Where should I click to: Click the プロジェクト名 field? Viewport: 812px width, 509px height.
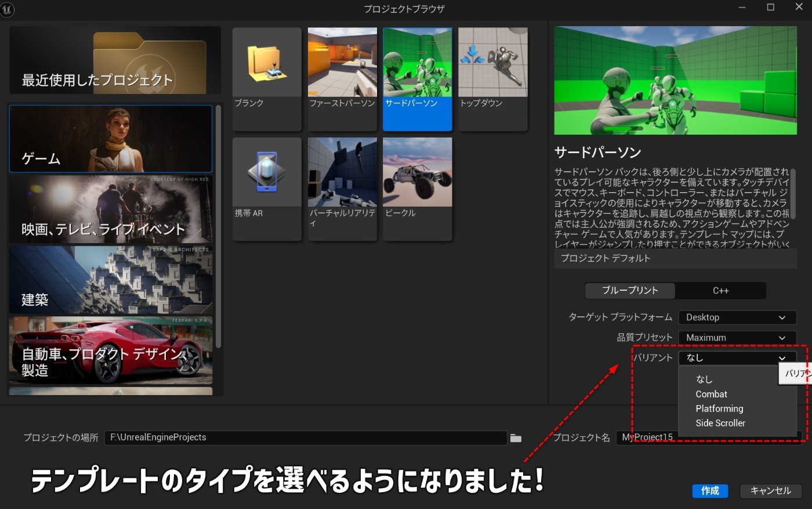click(710, 438)
